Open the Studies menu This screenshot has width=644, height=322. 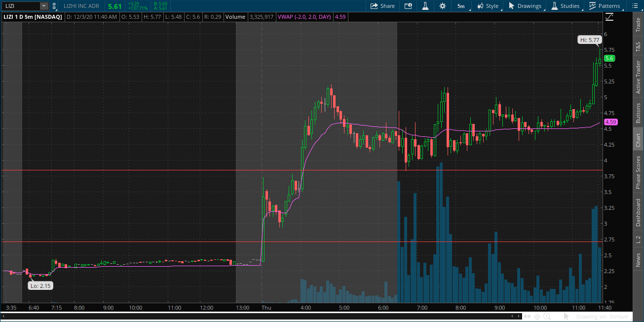tap(565, 6)
